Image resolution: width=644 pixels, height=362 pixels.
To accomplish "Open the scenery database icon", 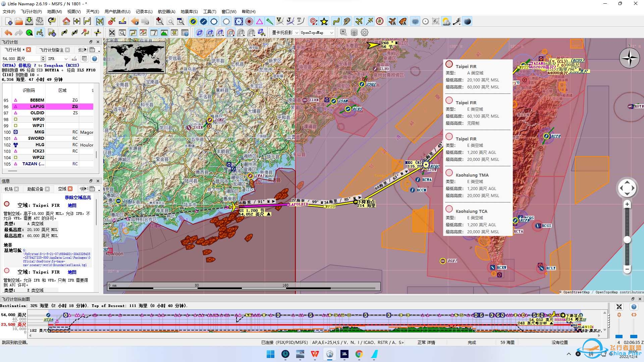I will [x=354, y=33].
